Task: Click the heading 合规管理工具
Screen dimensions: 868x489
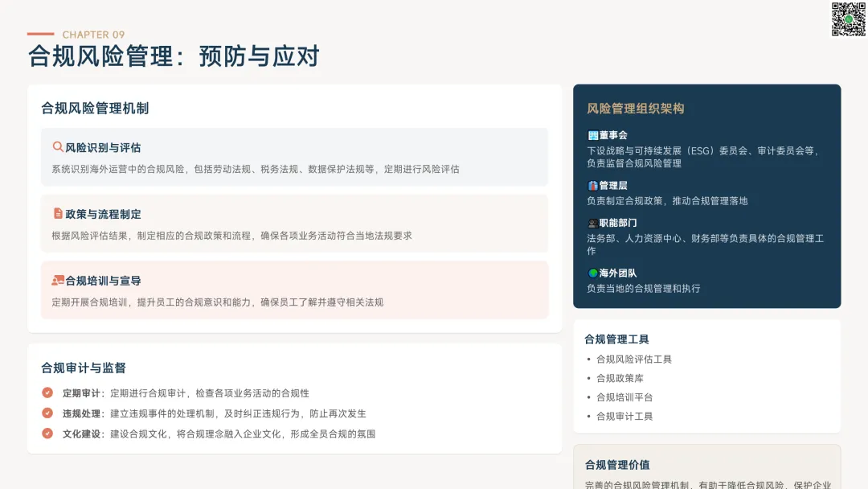Action: click(x=616, y=339)
